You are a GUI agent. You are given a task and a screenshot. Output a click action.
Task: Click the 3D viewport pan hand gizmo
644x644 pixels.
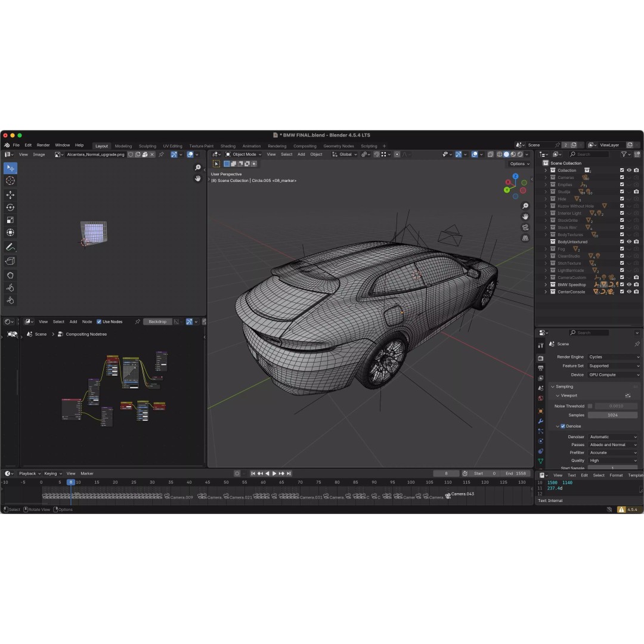point(525,216)
